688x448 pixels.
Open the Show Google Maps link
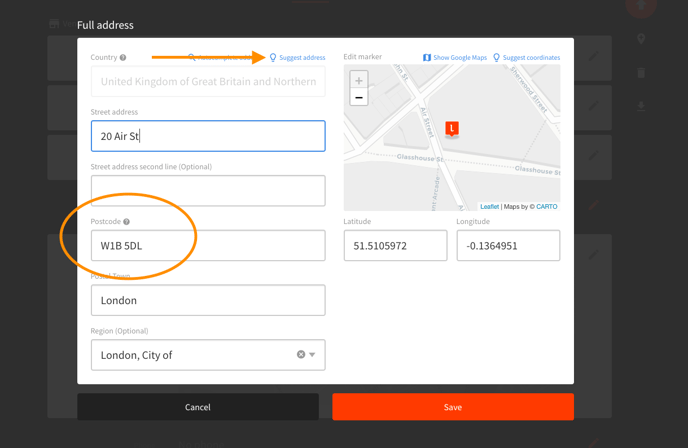[x=455, y=57]
